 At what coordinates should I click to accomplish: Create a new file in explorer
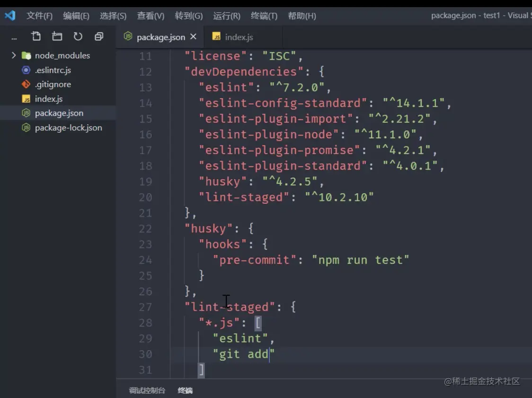click(36, 36)
